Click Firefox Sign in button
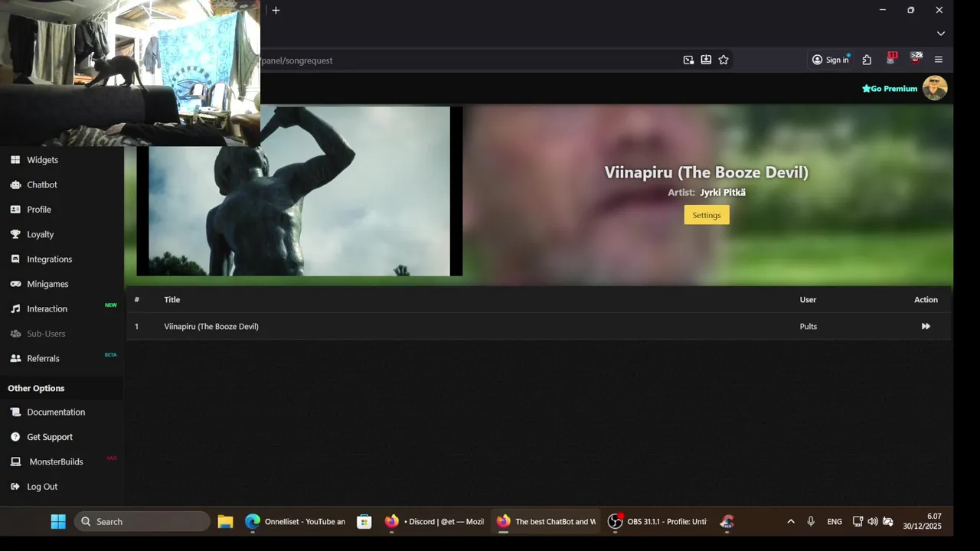The width and height of the screenshot is (980, 551). (831, 60)
